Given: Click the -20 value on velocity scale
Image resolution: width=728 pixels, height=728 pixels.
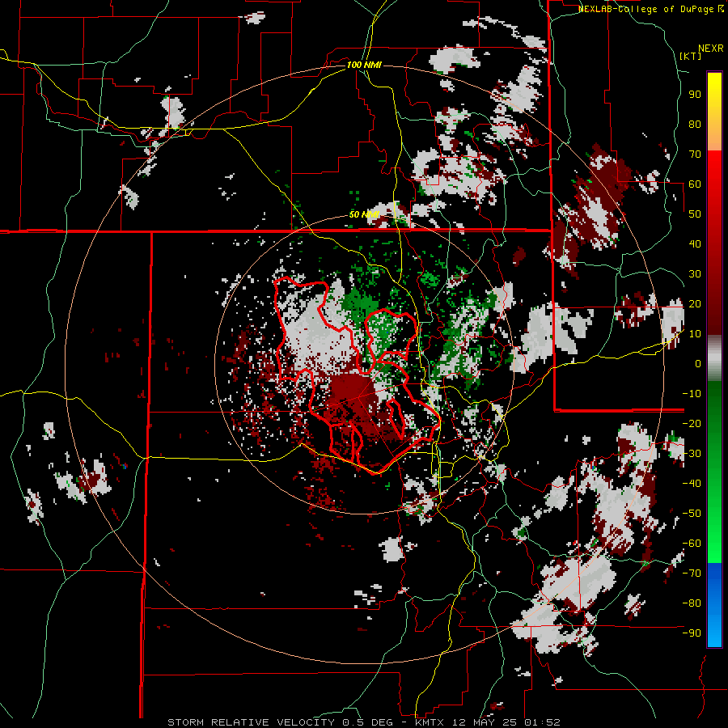Looking at the screenshot, I should tap(692, 423).
